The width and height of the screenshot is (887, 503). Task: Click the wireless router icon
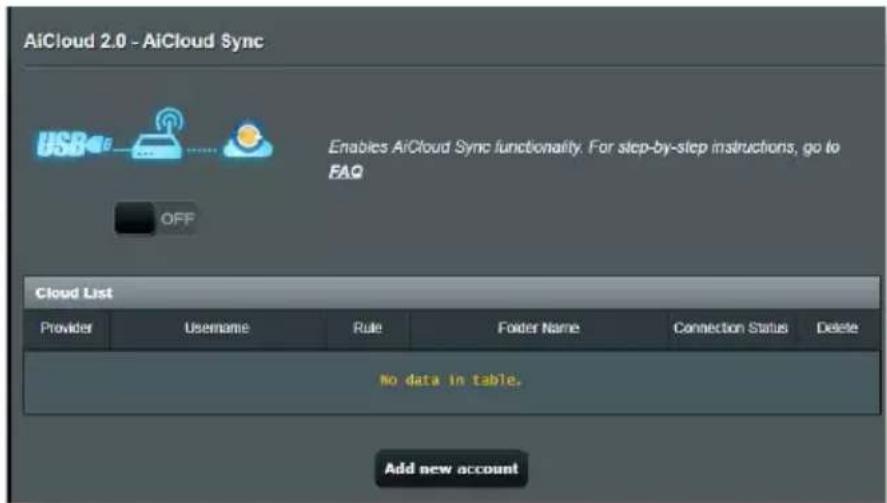158,134
